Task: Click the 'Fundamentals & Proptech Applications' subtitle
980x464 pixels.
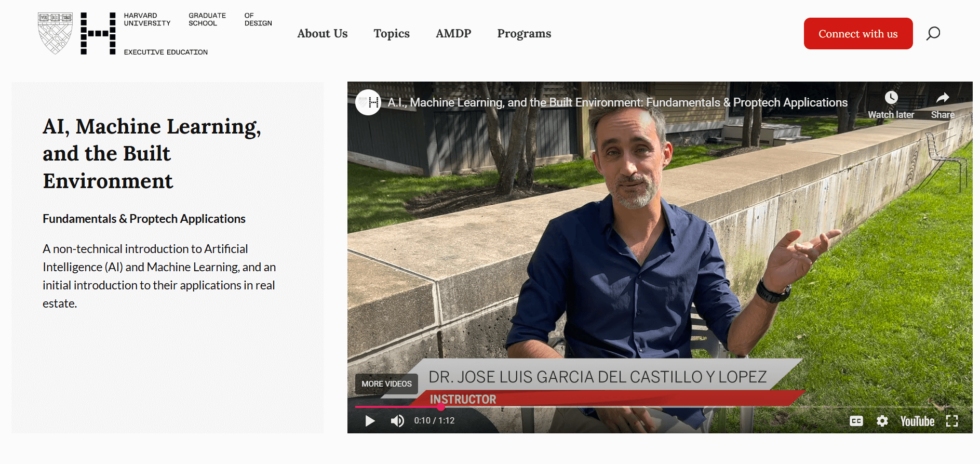Action: click(144, 219)
